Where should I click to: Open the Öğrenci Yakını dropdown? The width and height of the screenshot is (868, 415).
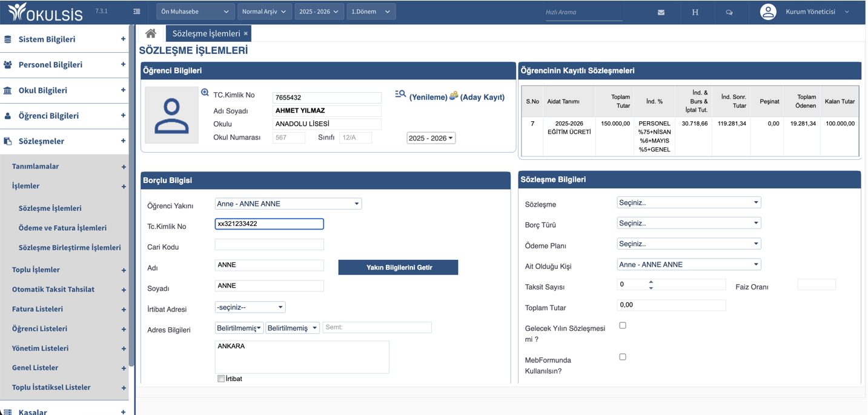[x=288, y=204]
